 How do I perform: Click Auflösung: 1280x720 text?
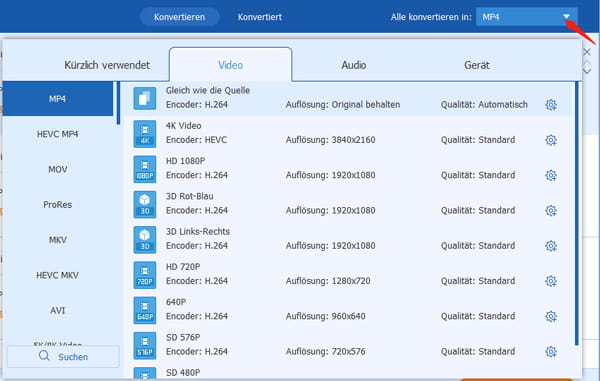(x=328, y=281)
